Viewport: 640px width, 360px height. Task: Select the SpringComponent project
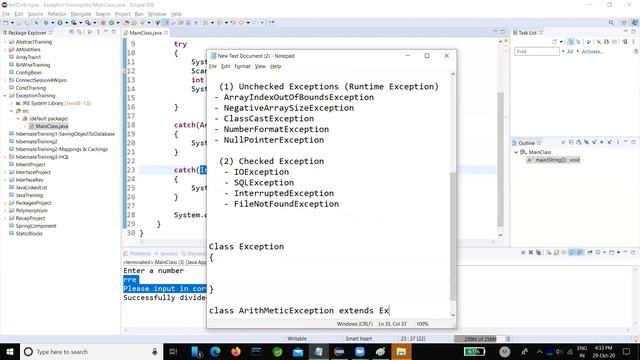click(x=36, y=226)
